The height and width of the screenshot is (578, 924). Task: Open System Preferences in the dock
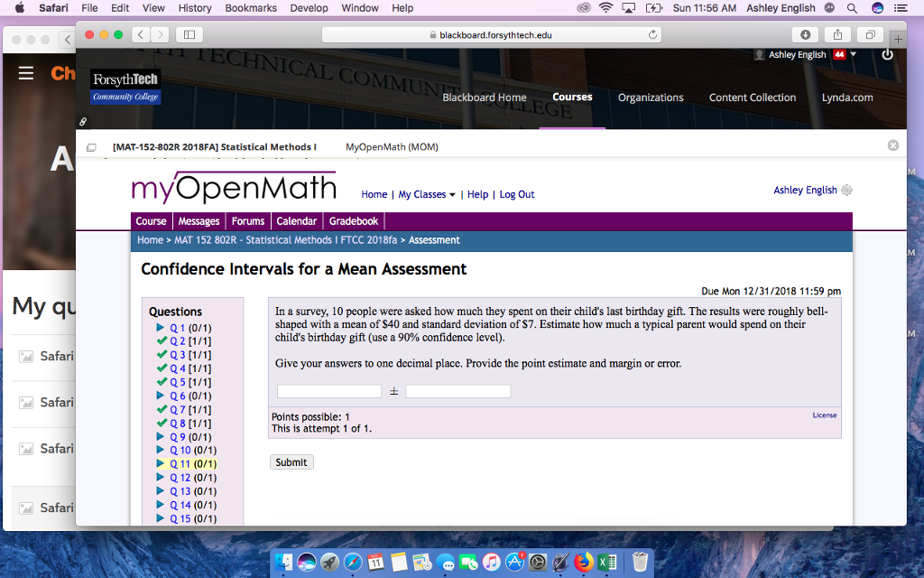tap(538, 562)
